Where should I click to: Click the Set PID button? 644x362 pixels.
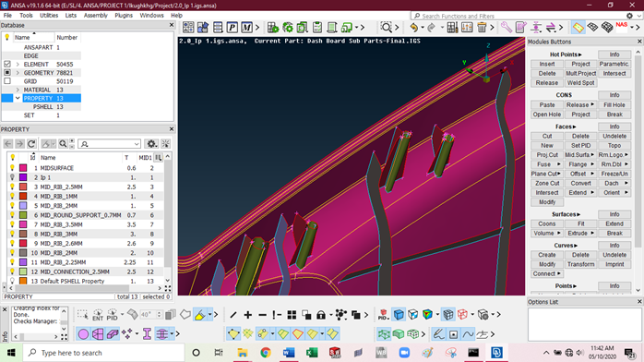[x=580, y=146]
